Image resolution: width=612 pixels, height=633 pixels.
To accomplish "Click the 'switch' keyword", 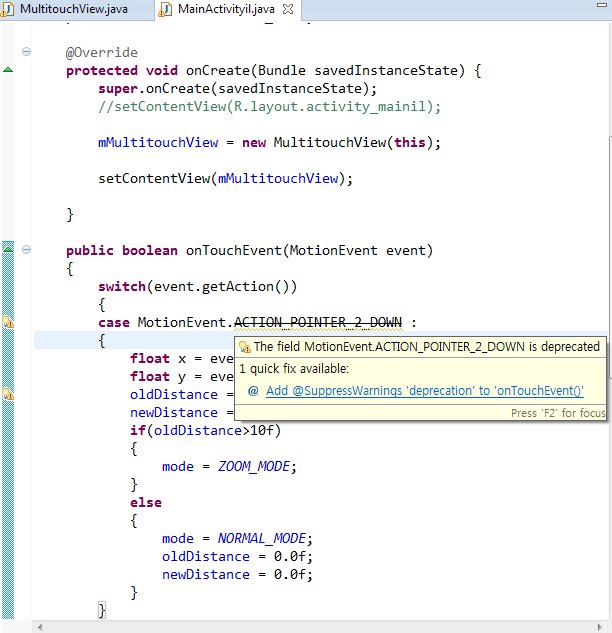I will pos(122,287).
